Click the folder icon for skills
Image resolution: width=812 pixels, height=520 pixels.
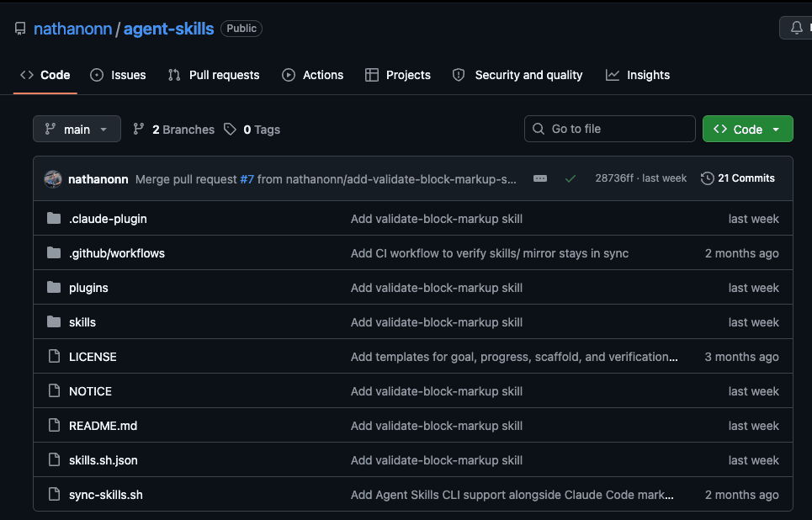(x=54, y=321)
